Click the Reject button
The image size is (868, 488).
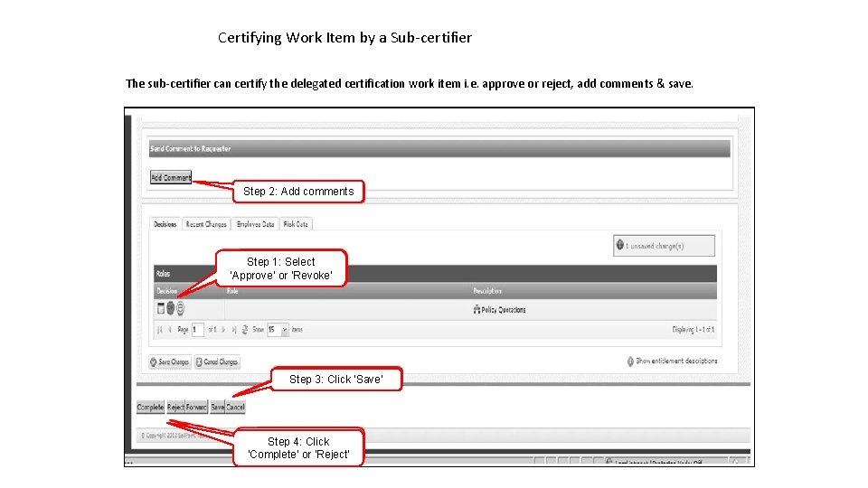(175, 408)
